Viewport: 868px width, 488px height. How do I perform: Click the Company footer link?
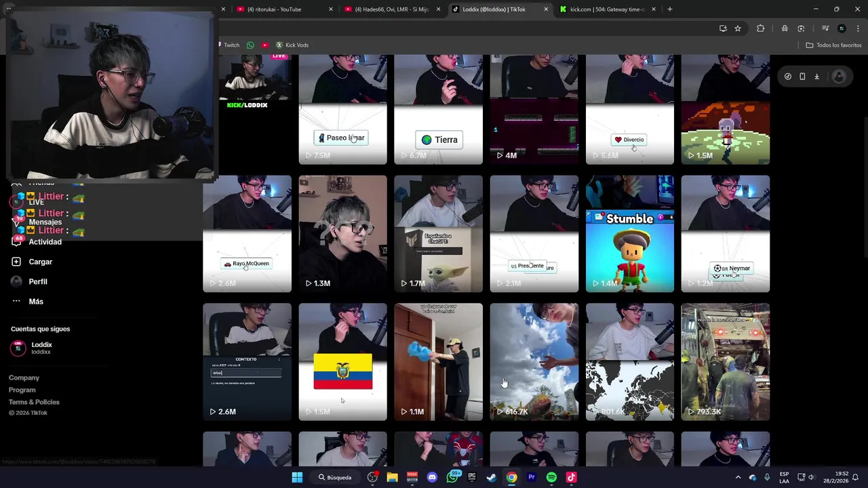[x=24, y=378]
